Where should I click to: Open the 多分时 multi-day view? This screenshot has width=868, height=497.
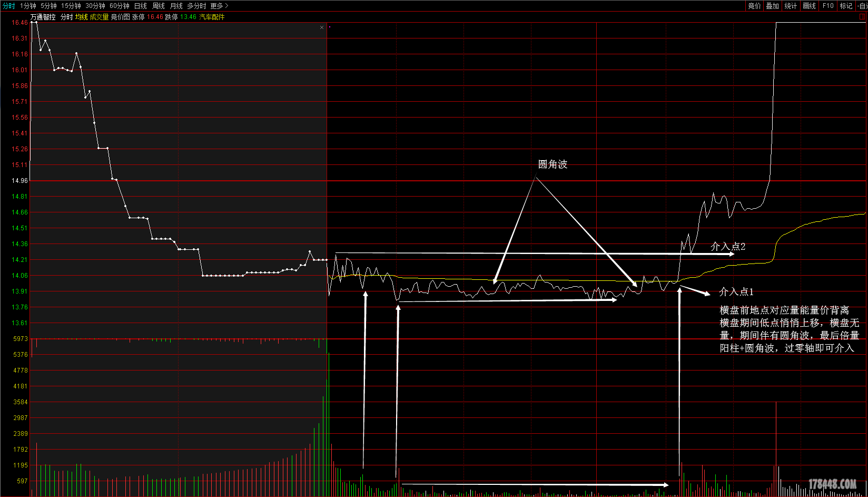tap(196, 6)
